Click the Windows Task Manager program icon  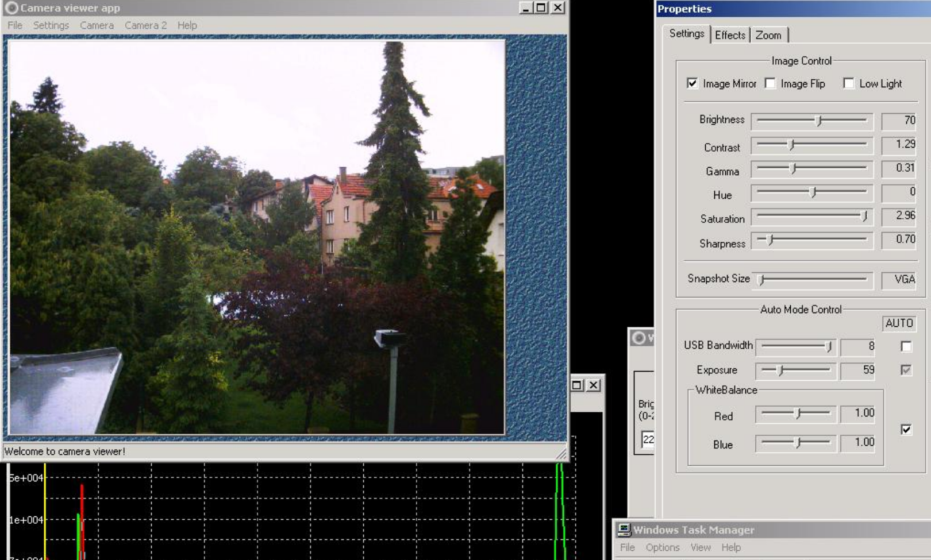click(625, 531)
